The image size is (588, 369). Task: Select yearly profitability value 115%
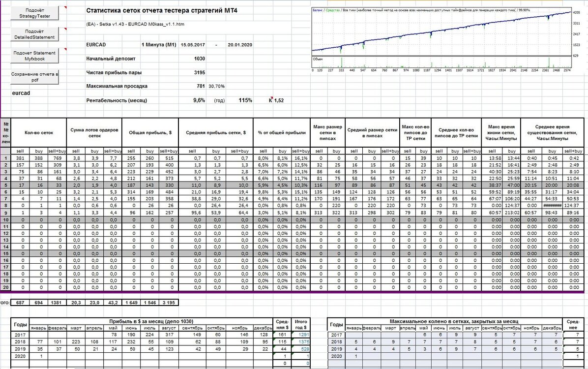click(245, 100)
